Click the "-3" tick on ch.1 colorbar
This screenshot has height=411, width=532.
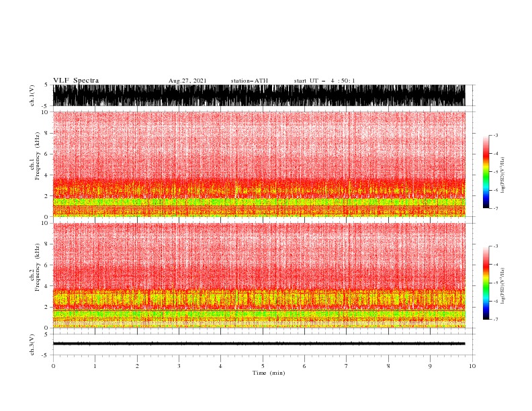[x=495, y=135]
